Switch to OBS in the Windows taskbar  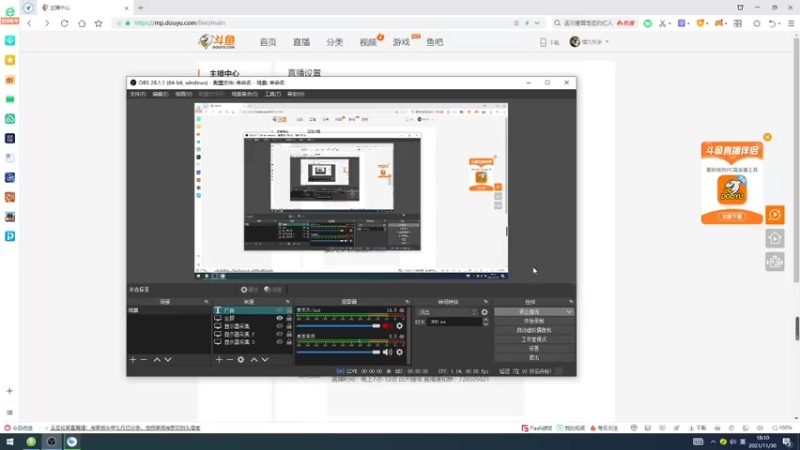click(x=52, y=442)
